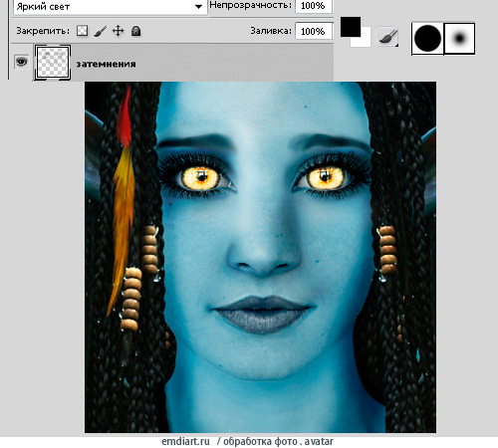Hide the затемнения layer via eye icon

(x=21, y=62)
